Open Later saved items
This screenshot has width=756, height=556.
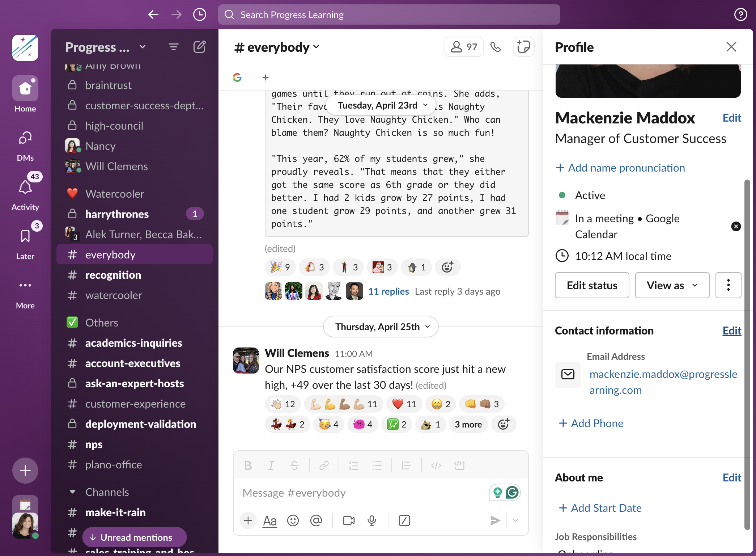(x=25, y=244)
